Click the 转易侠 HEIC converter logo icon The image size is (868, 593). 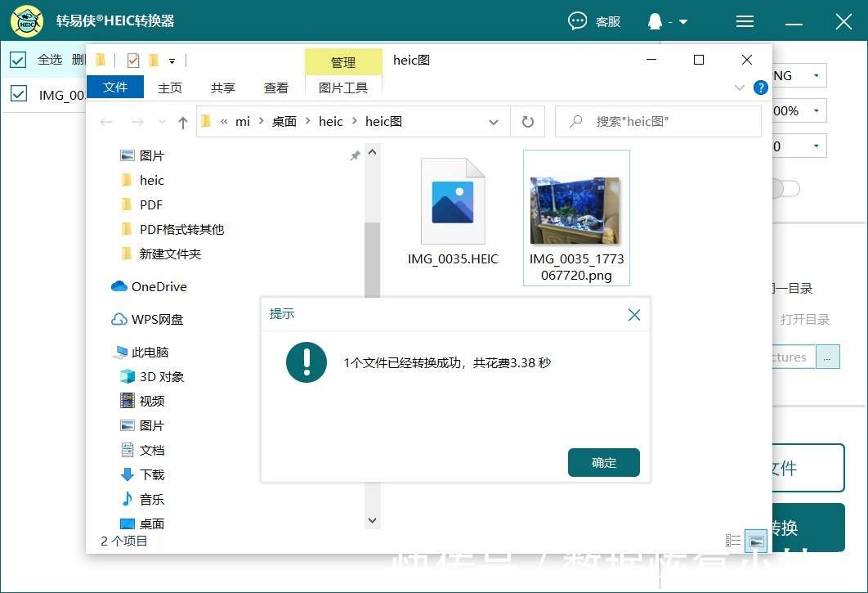(26, 20)
